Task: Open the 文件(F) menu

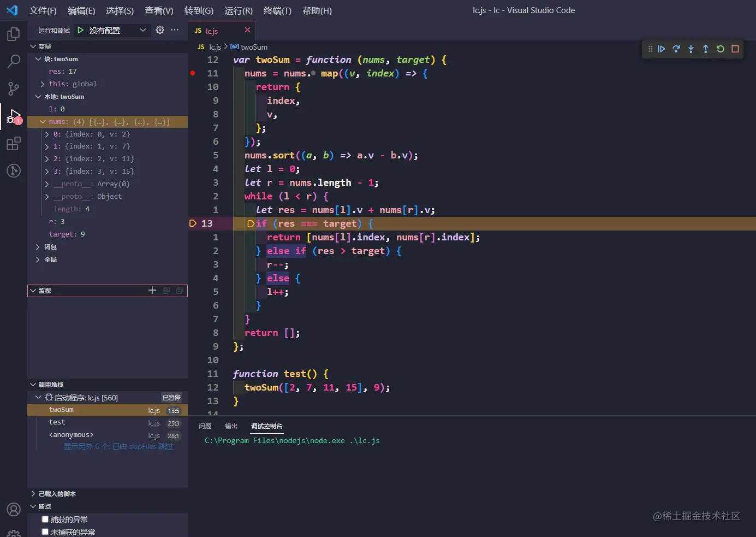Action: coord(43,10)
